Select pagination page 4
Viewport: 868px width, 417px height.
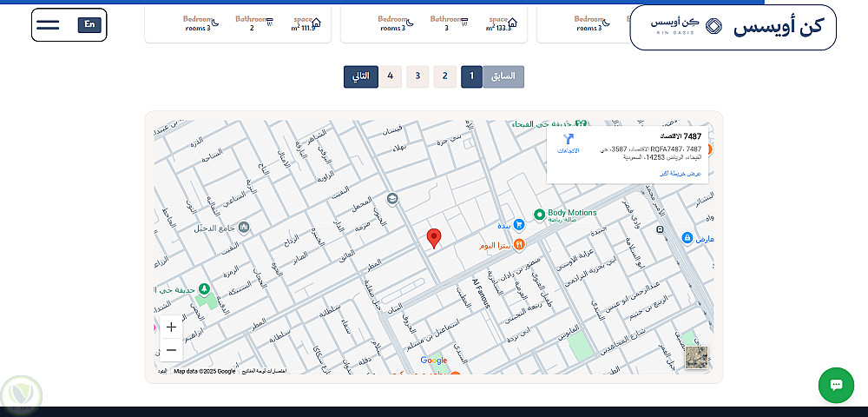391,76
